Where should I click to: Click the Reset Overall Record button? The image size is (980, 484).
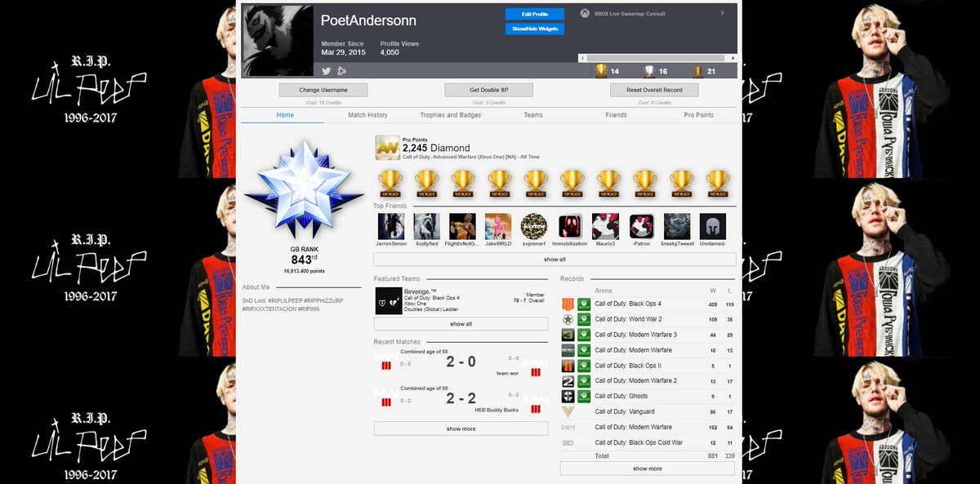pos(654,90)
